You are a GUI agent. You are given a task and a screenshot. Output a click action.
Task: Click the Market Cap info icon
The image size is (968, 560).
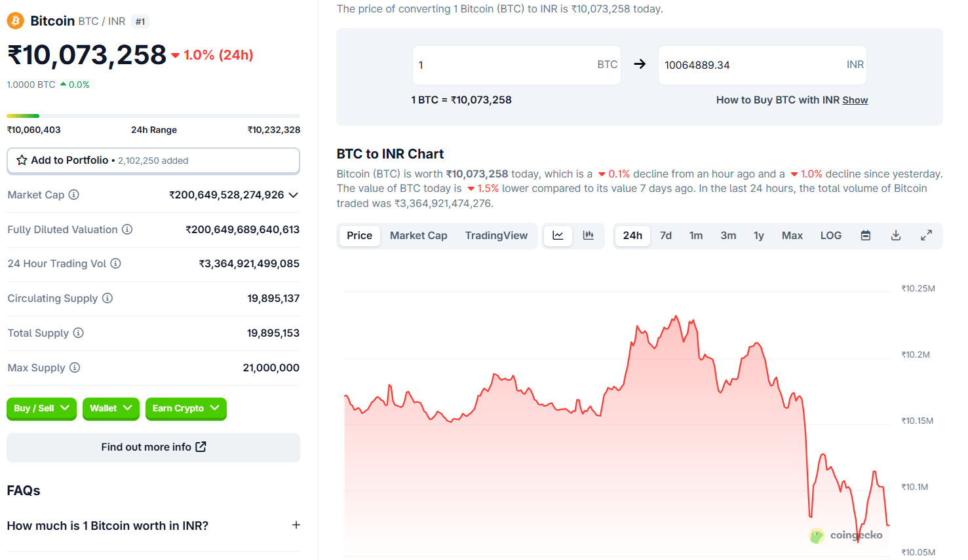74,195
